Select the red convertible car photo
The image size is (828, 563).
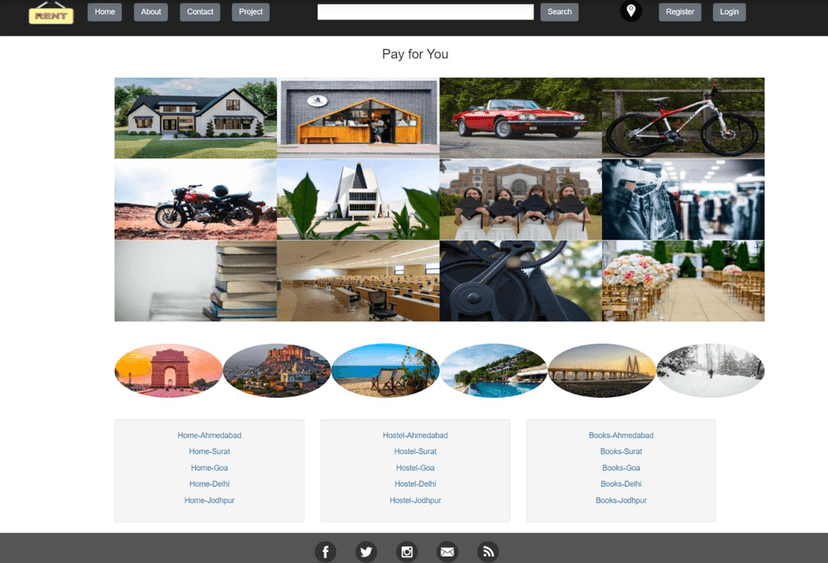[521, 118]
